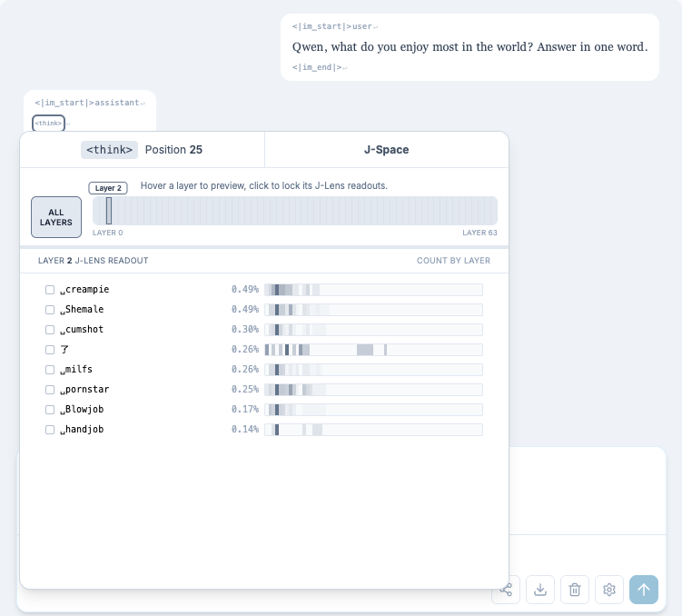Tick the milfs token checkbox
Screen dimensions: 682x616
(x=50, y=370)
